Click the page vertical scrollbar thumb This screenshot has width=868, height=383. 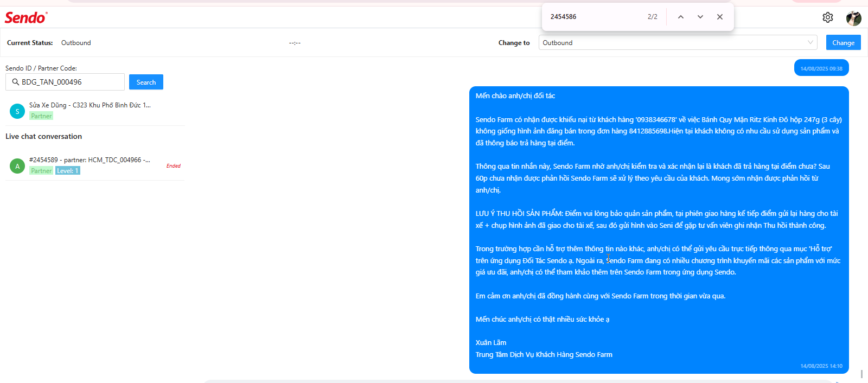[x=861, y=374]
